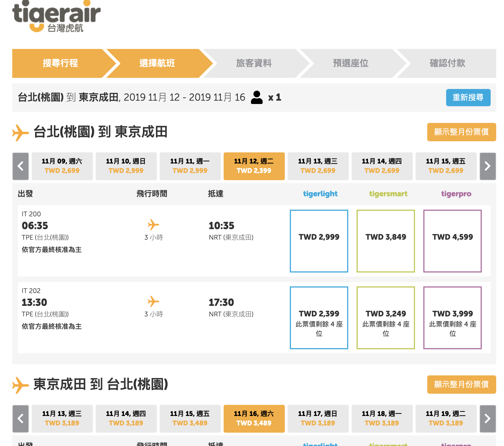
Task: Select return date 11月 18 週一
Action: tap(382, 419)
